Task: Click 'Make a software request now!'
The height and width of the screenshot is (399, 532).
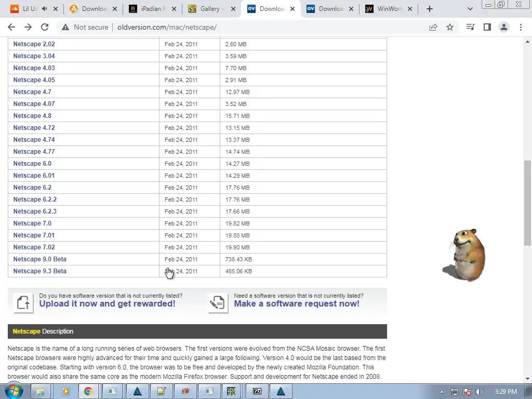Action: click(297, 303)
